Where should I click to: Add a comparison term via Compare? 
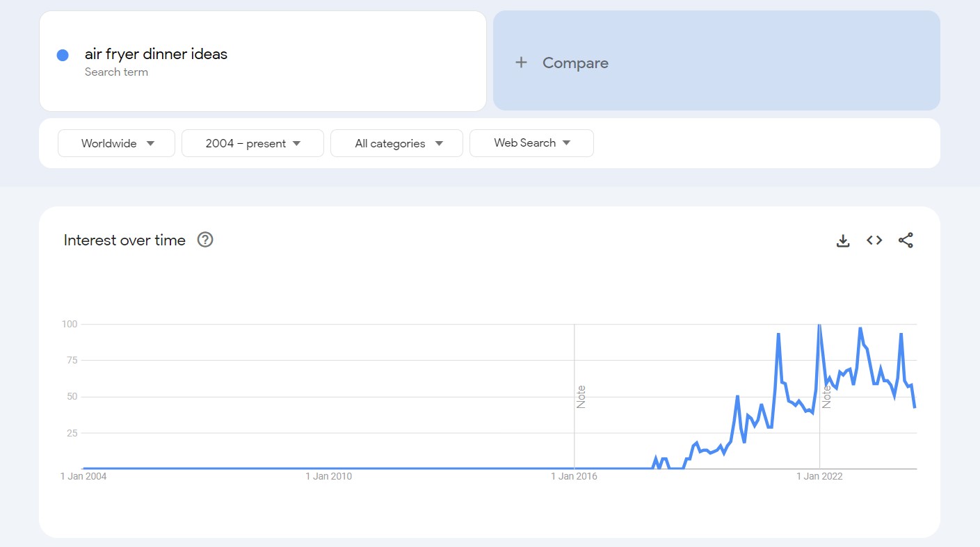pos(575,63)
